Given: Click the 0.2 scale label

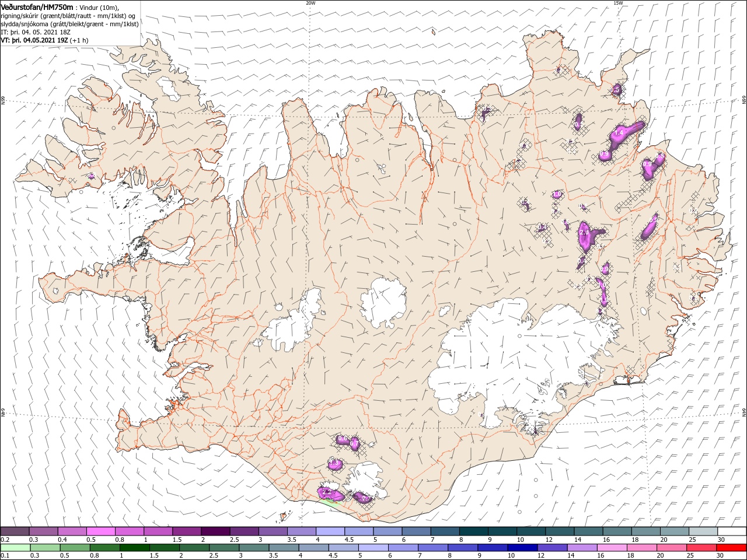Looking at the screenshot, I should (5, 540).
